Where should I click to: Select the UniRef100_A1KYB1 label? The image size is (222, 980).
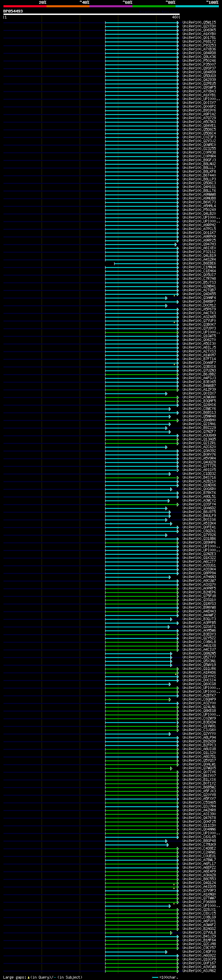click(x=199, y=95)
